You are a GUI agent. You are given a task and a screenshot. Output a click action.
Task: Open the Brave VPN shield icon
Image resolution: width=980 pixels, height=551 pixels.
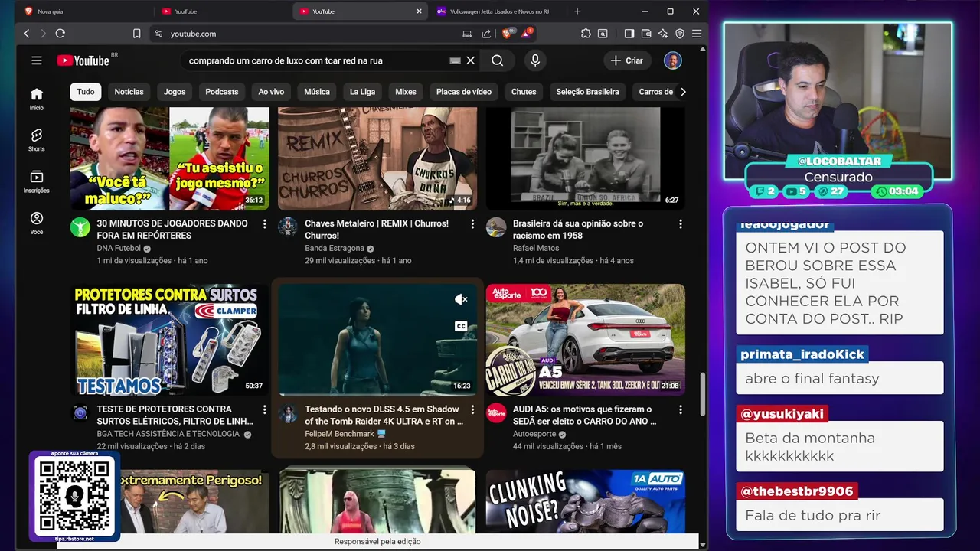pyautogui.click(x=680, y=34)
